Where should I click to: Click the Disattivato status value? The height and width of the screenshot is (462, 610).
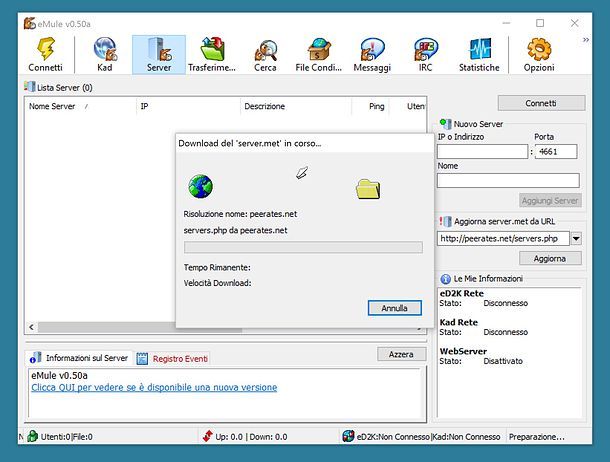503,361
